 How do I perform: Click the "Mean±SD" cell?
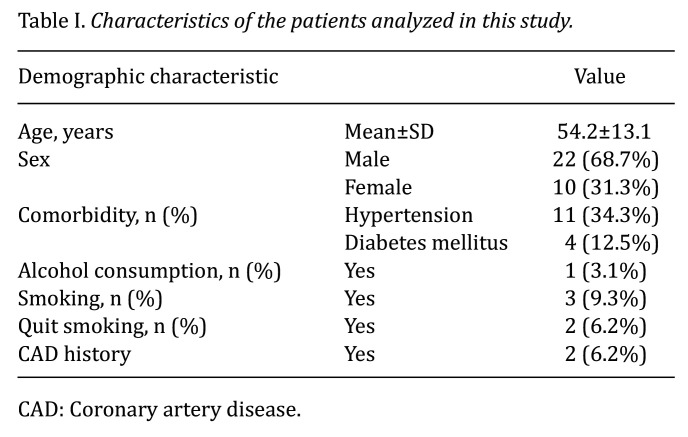pyautogui.click(x=387, y=132)
